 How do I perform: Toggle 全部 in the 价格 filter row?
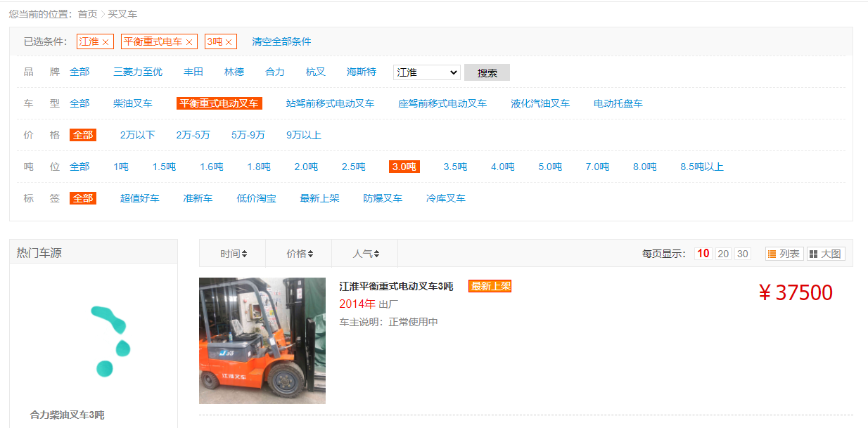tap(82, 134)
